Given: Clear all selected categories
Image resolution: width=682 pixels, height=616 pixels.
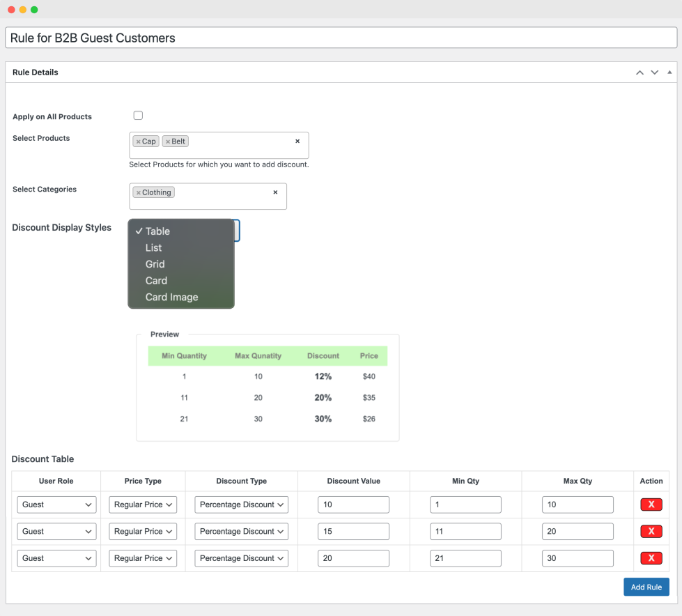Looking at the screenshot, I should [x=275, y=192].
